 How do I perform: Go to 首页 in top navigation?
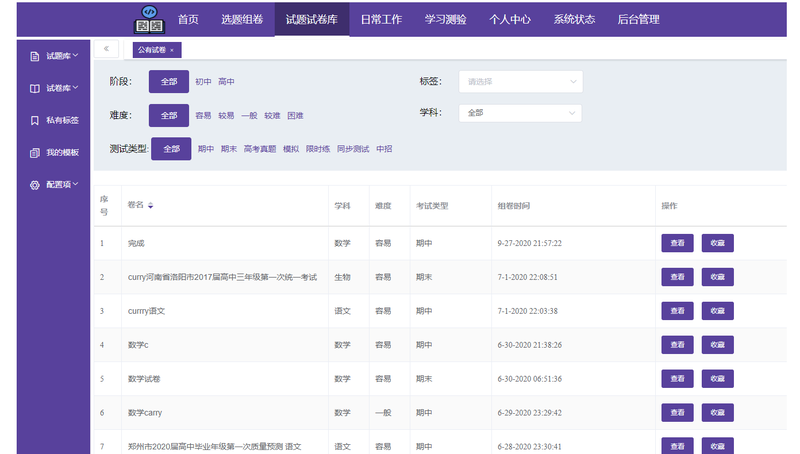(x=188, y=19)
